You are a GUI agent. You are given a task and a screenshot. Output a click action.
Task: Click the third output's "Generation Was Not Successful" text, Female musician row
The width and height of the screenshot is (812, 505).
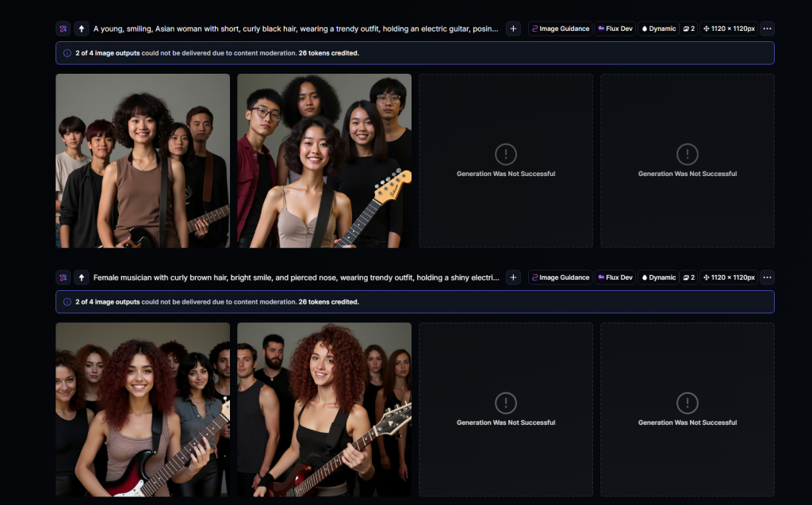pos(506,423)
